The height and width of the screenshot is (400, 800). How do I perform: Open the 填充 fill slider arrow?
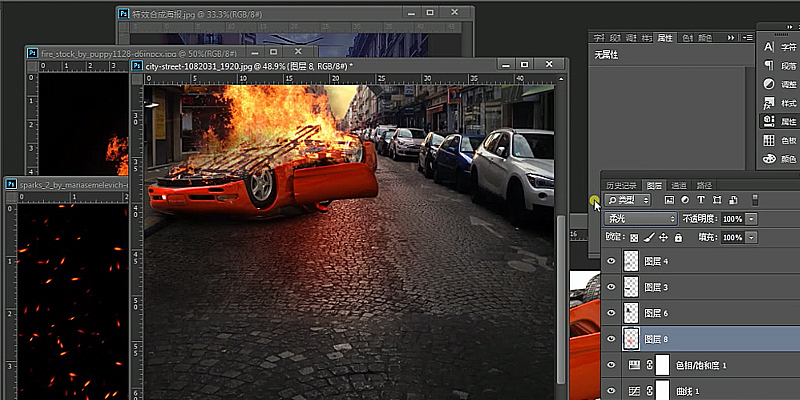click(x=752, y=238)
